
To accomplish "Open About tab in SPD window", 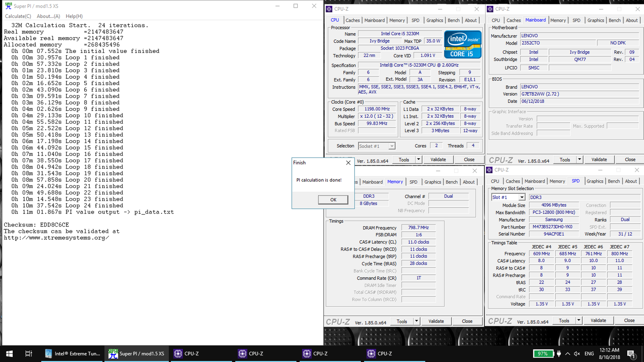I will (x=631, y=181).
